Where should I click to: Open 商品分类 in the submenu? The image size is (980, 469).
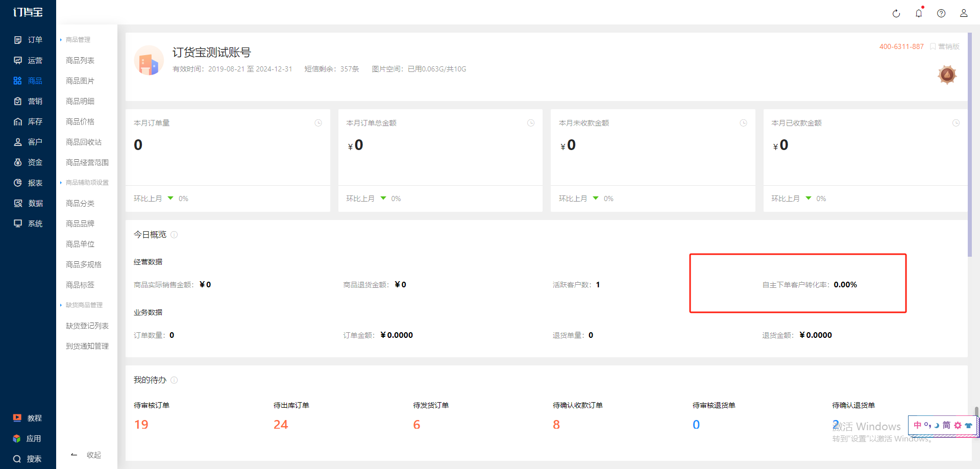click(x=80, y=203)
